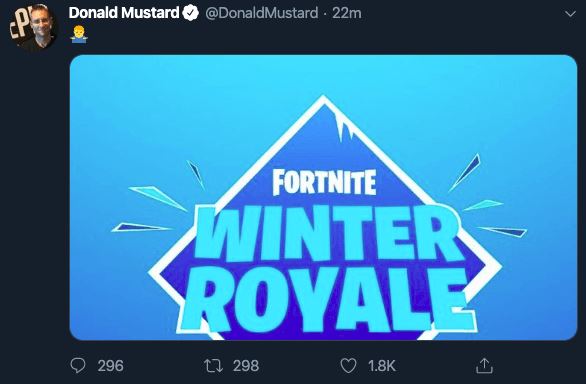Visit the @DonaldMustard handle link

[x=262, y=13]
